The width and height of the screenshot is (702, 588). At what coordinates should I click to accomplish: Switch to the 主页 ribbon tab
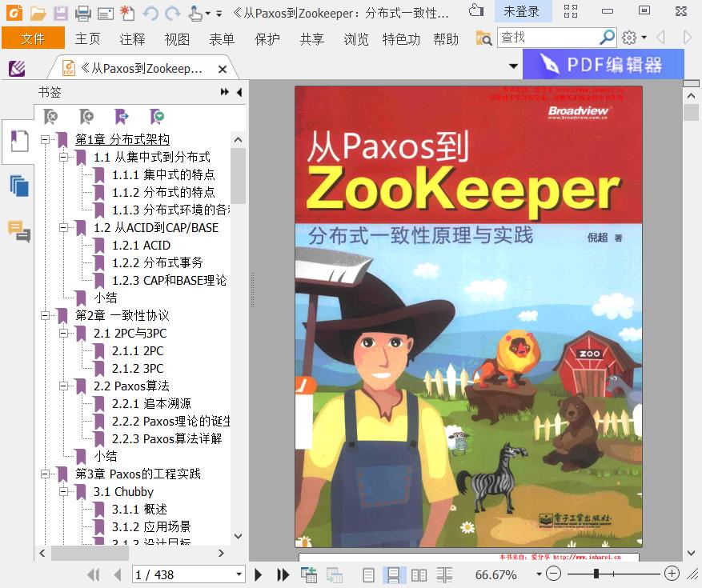(x=88, y=39)
